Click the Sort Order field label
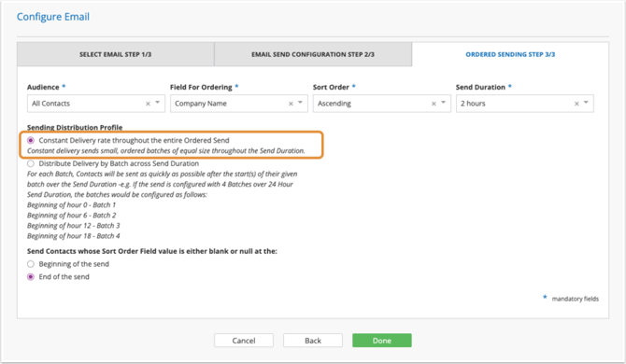This screenshot has width=626, height=364. (331, 87)
